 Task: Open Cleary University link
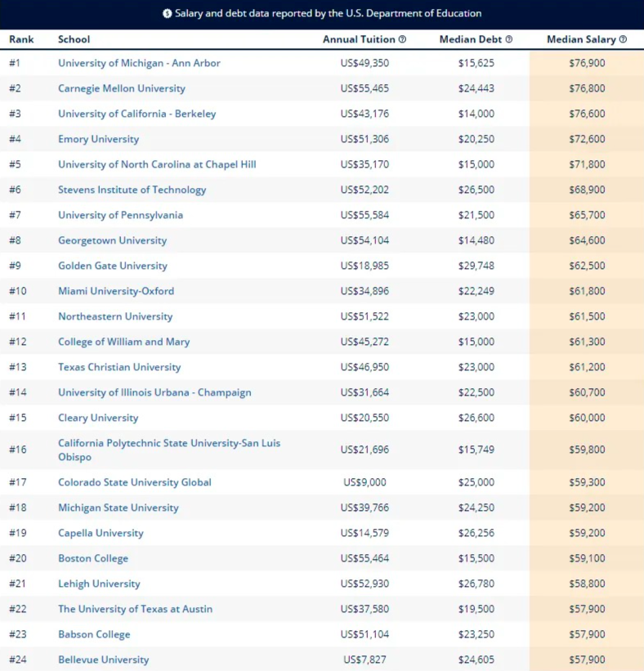pos(98,418)
